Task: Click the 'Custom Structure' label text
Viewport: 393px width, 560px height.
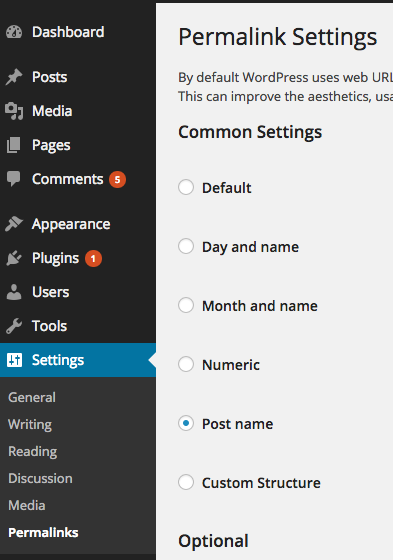Action: [x=261, y=483]
